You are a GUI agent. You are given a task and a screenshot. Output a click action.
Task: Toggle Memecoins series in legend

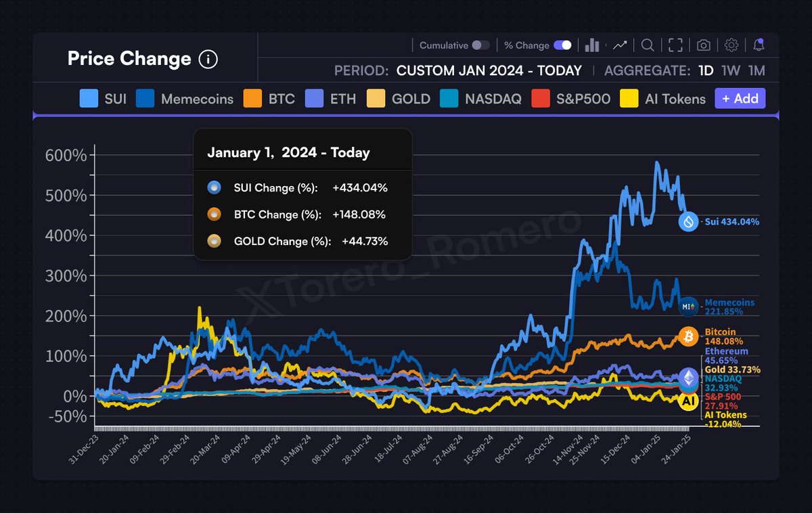185,99
